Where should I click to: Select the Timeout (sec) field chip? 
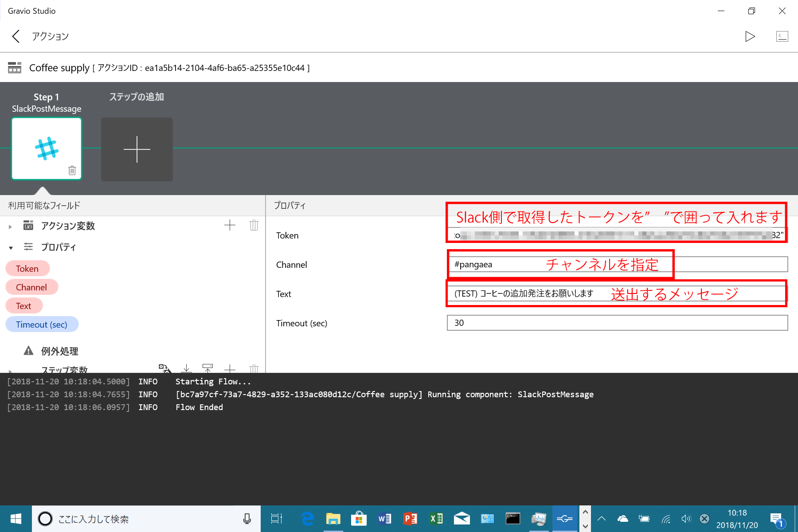tap(42, 325)
